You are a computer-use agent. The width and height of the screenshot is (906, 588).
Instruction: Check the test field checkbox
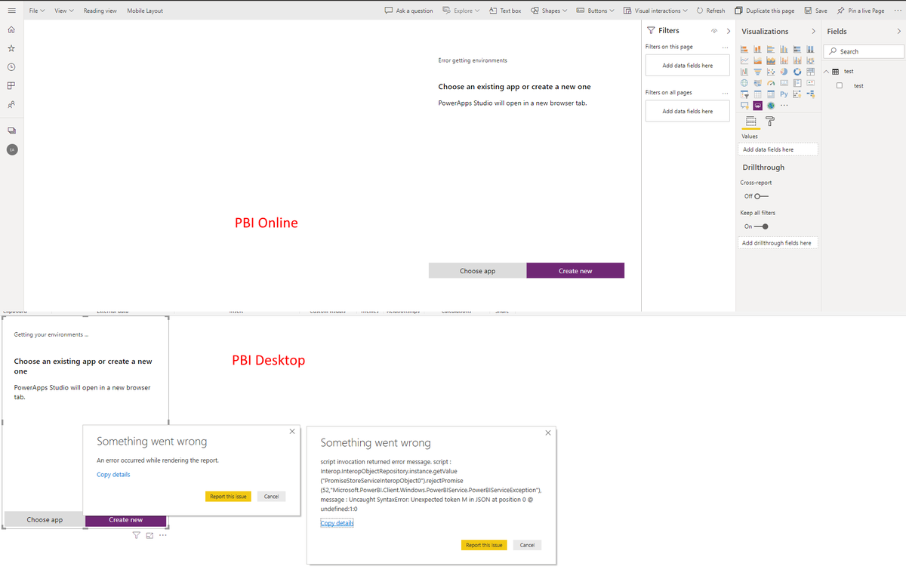tap(840, 86)
